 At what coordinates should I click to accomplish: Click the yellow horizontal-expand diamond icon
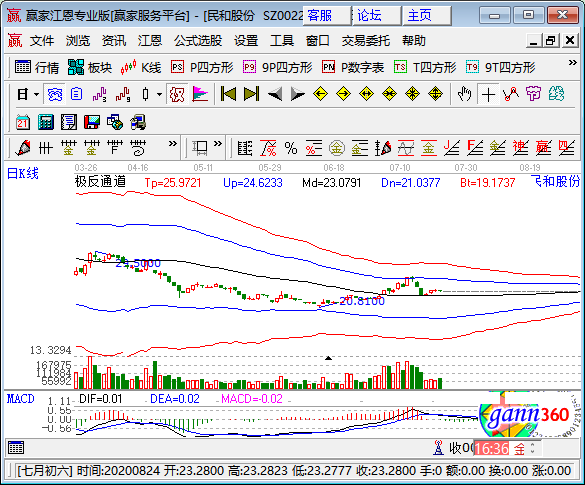click(366, 94)
